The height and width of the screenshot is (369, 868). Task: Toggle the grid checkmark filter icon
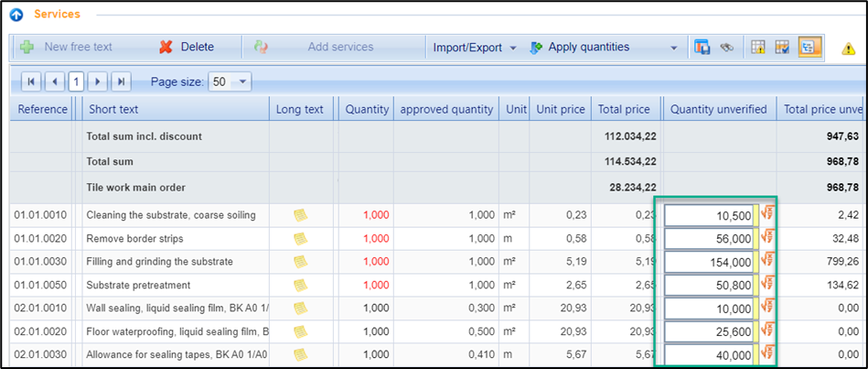point(783,48)
